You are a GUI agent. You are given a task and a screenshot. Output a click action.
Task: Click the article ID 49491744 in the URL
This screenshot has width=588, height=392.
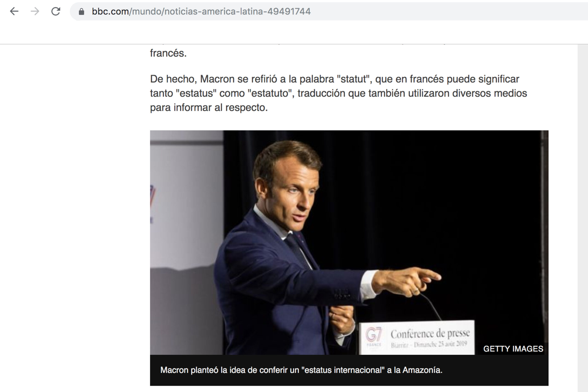coord(289,11)
